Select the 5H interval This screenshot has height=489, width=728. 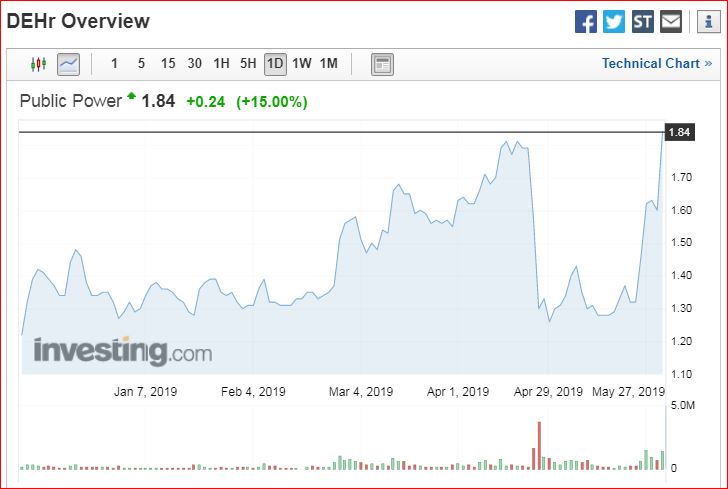tap(248, 64)
